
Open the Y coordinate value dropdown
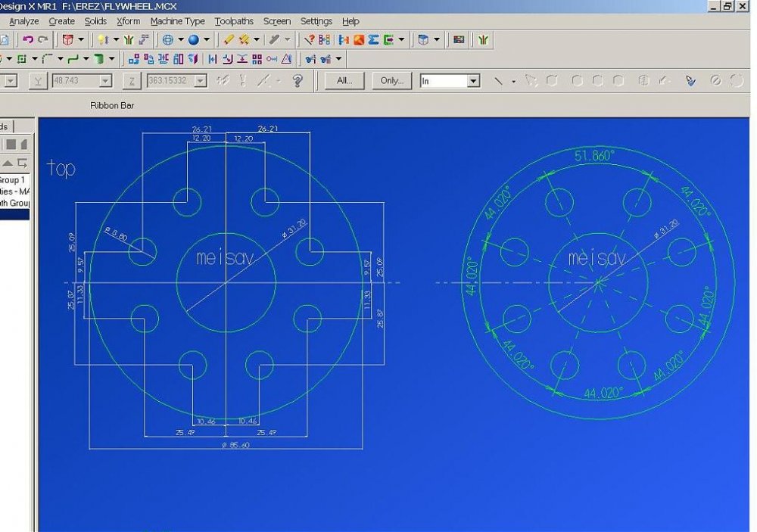pyautogui.click(x=105, y=81)
